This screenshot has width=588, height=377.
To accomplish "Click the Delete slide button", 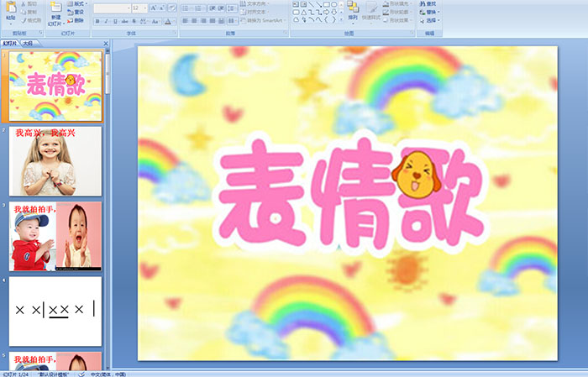I will [x=76, y=20].
